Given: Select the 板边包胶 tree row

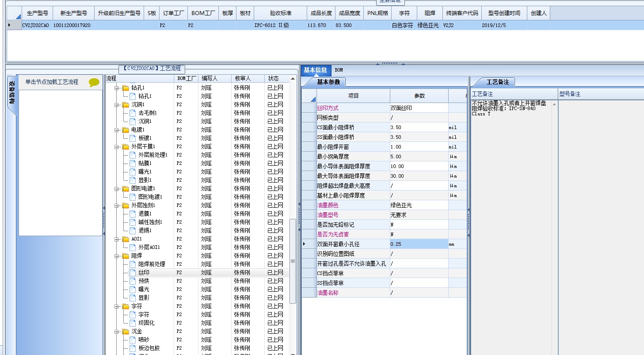Looking at the screenshot, I should (198, 348).
